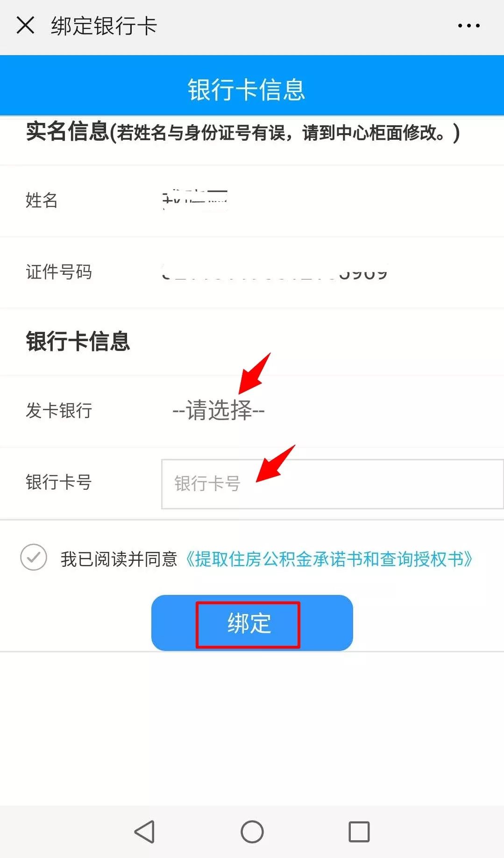Tap the blue 银行卡信息 header banner

252,86
